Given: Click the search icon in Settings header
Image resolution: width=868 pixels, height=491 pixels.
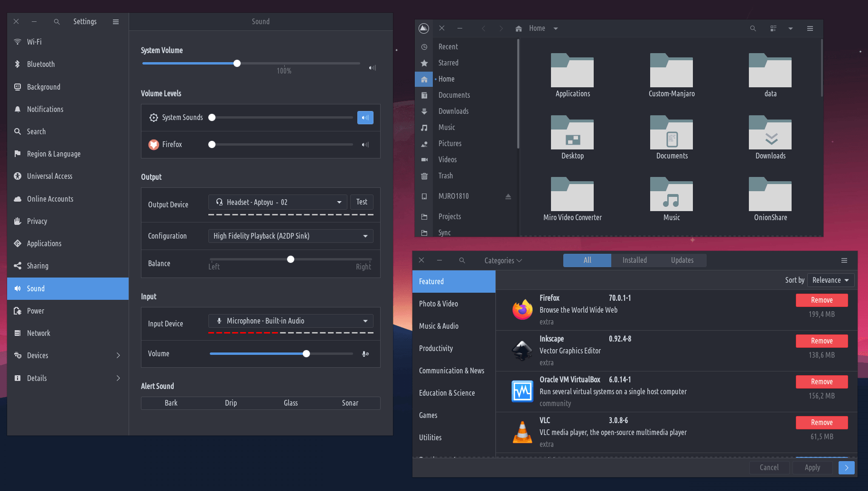Looking at the screenshot, I should [56, 22].
